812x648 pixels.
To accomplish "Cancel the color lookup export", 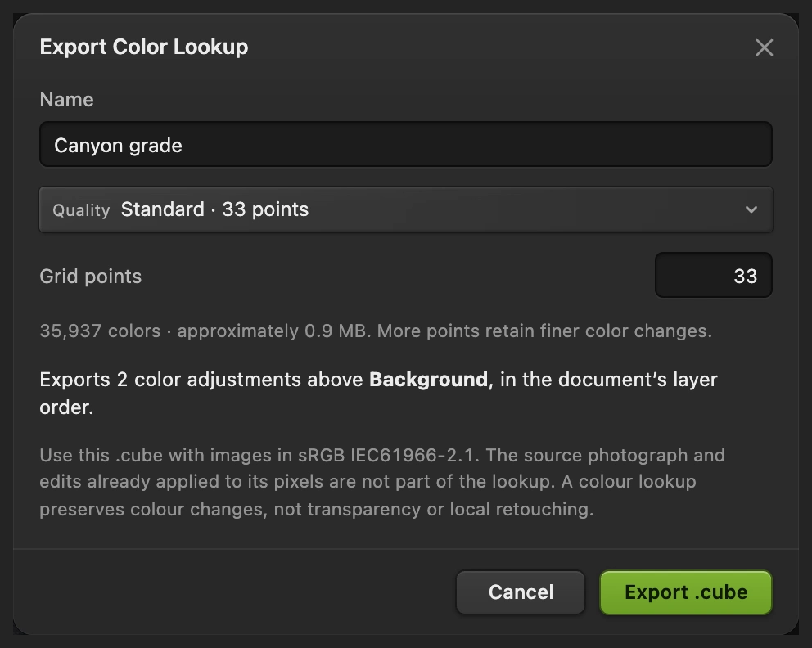I will (x=521, y=592).
